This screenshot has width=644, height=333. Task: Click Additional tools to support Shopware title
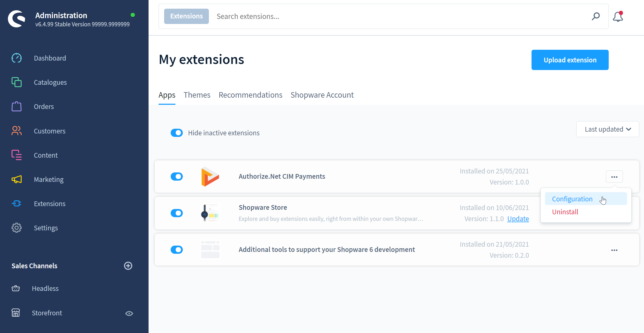pyautogui.click(x=327, y=250)
